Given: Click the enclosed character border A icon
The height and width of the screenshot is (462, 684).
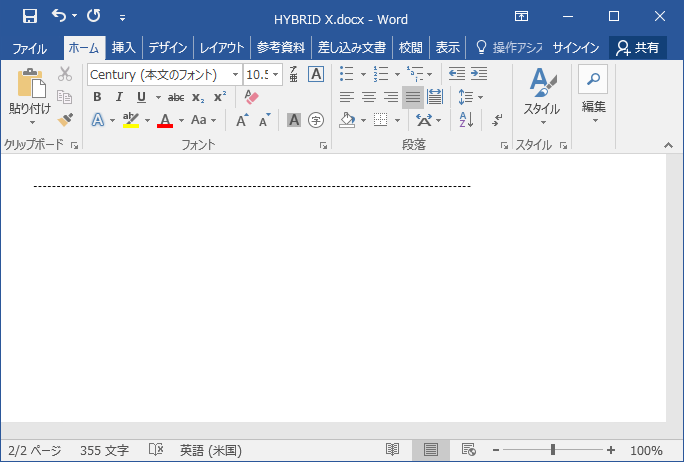Looking at the screenshot, I should [316, 74].
